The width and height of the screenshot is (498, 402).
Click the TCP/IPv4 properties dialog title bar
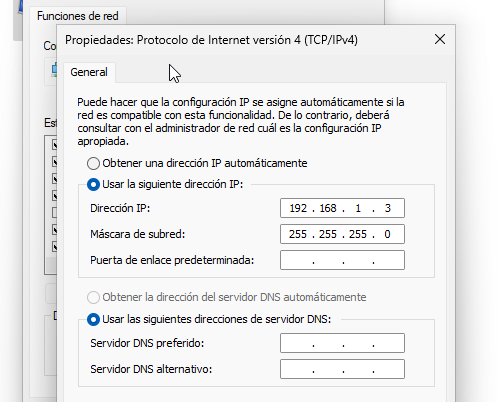pos(211,40)
